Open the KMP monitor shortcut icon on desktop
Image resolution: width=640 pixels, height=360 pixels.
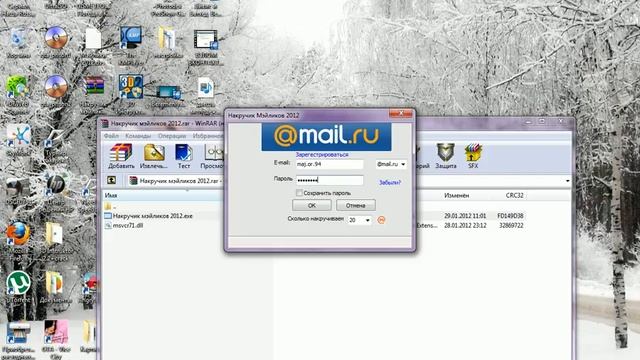coord(131,39)
